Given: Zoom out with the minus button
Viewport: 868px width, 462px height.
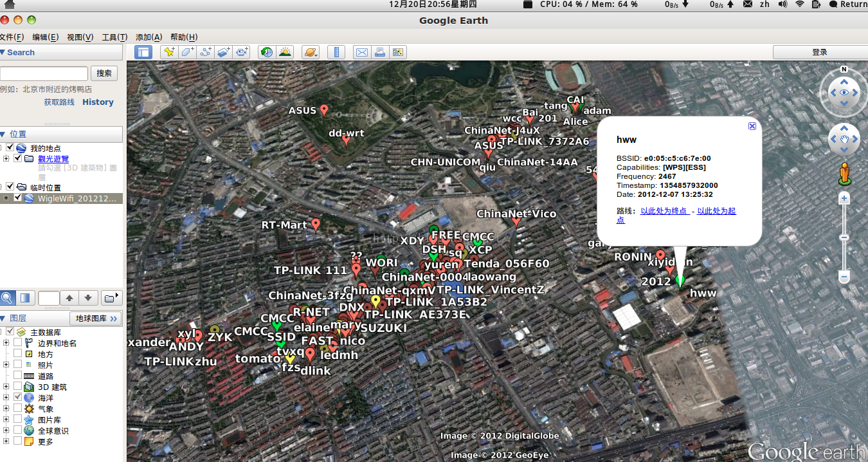Looking at the screenshot, I should pyautogui.click(x=844, y=277).
